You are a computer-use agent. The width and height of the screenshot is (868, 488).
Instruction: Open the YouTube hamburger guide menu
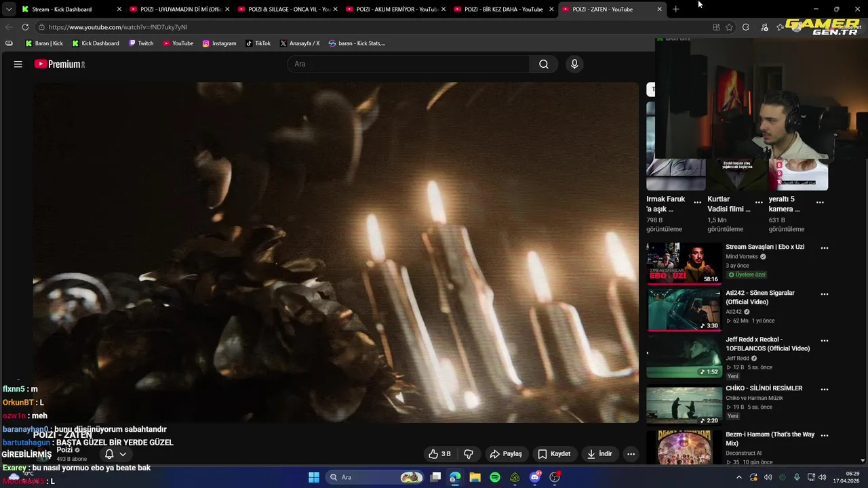18,64
